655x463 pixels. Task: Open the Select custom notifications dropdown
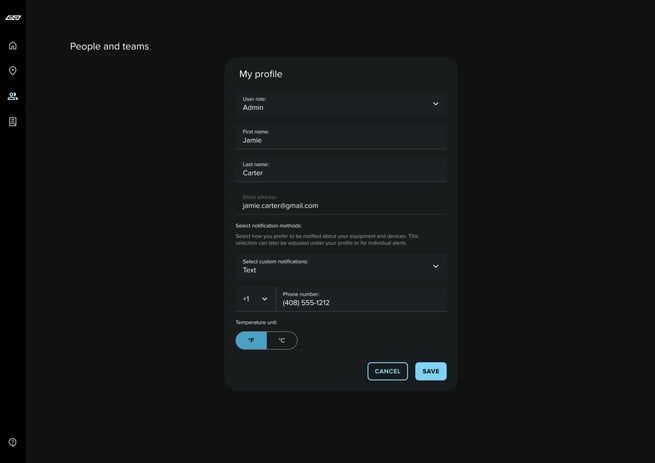[340, 266]
